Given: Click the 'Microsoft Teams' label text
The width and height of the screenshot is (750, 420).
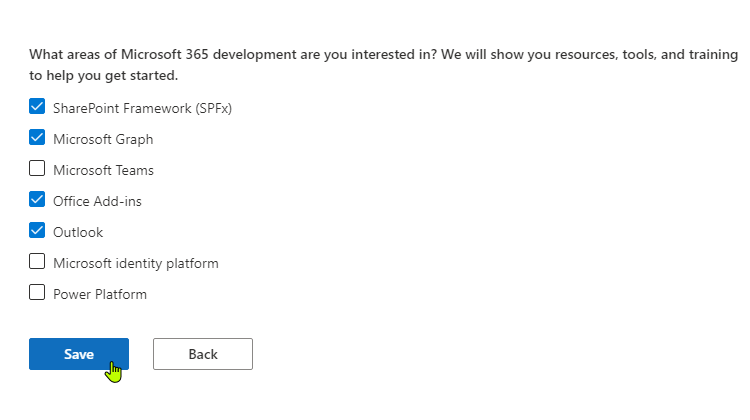Looking at the screenshot, I should pyautogui.click(x=103, y=170).
